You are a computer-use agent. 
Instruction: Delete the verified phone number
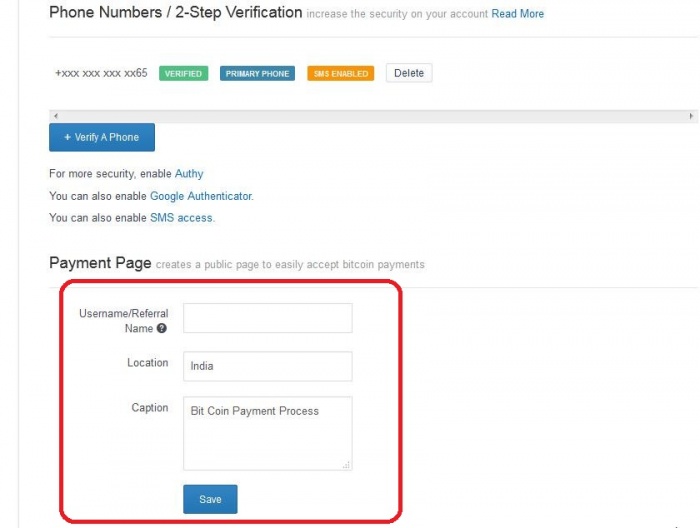coord(409,73)
